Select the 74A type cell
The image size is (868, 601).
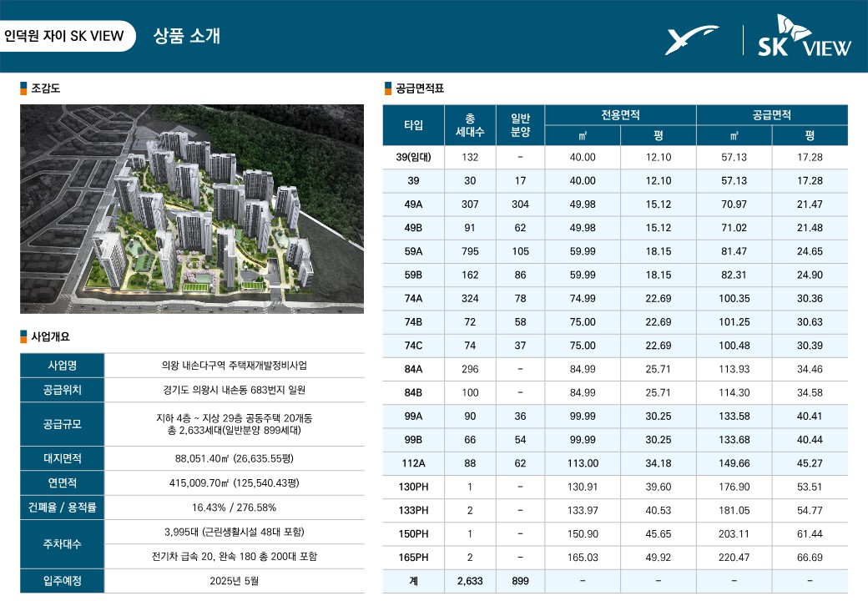(x=413, y=298)
